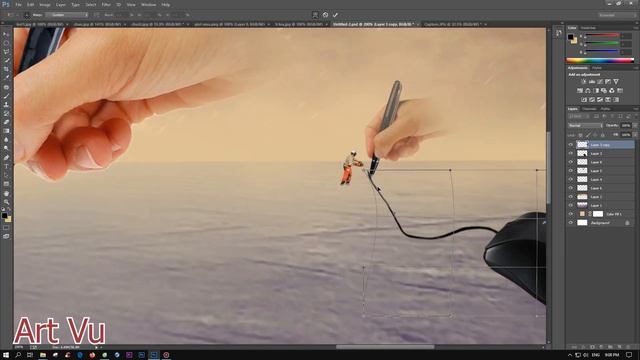Toggle lock transparent pixels
This screenshot has height=360, width=640.
coord(580,135)
